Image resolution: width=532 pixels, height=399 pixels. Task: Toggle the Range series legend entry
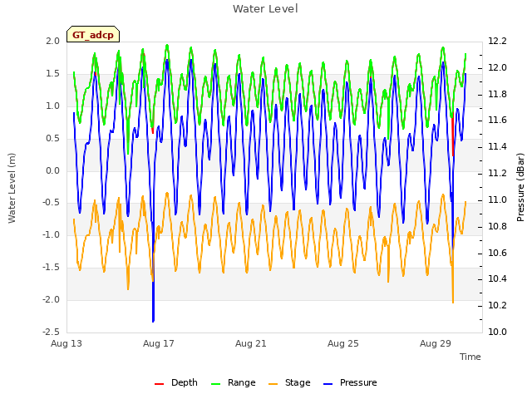coord(233,382)
